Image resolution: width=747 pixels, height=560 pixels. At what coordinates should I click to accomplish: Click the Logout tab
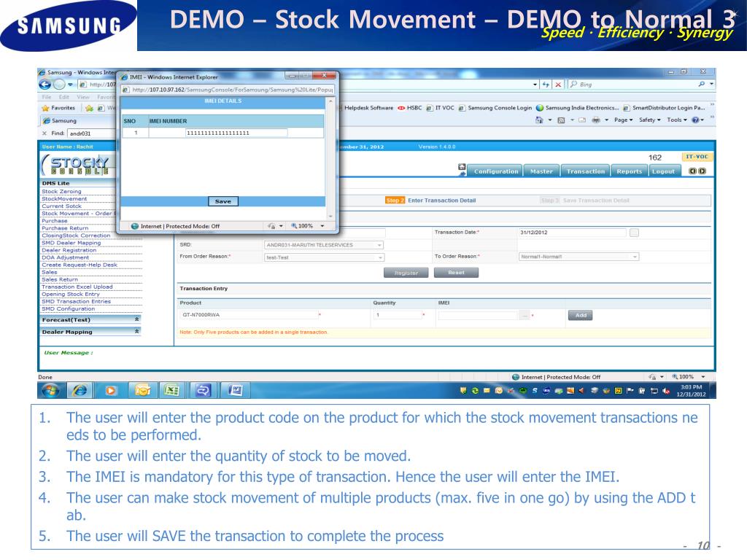pyautogui.click(x=664, y=171)
